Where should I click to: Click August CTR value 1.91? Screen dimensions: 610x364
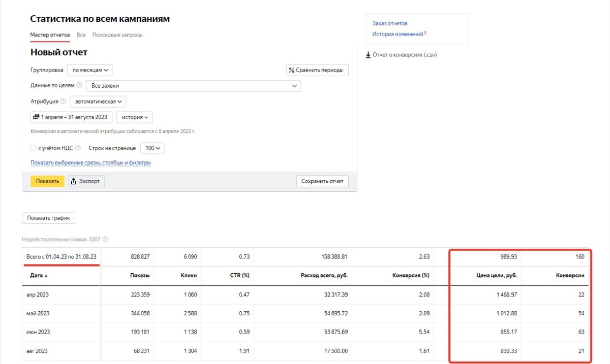tap(245, 351)
